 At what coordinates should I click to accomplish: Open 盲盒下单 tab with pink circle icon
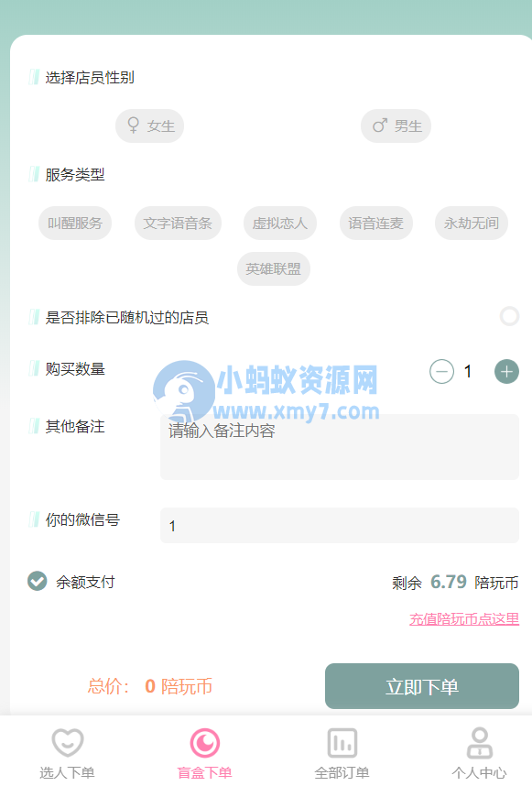tap(204, 753)
